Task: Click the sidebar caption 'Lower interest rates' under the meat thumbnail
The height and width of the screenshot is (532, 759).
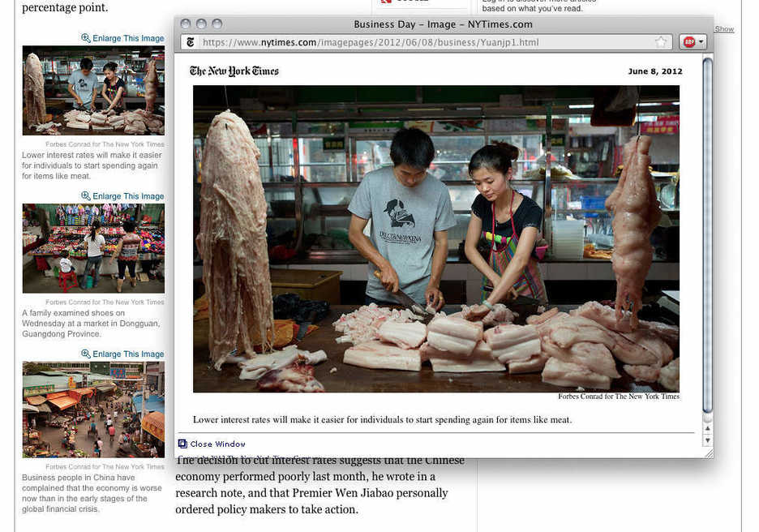Action: [92, 165]
